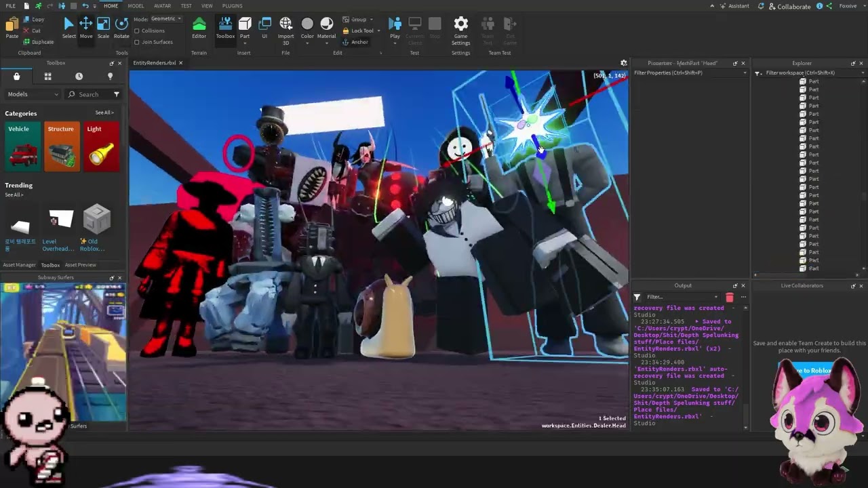Viewport: 868px width, 488px height.
Task: Toggle the Collisions checkbox
Action: (x=137, y=30)
